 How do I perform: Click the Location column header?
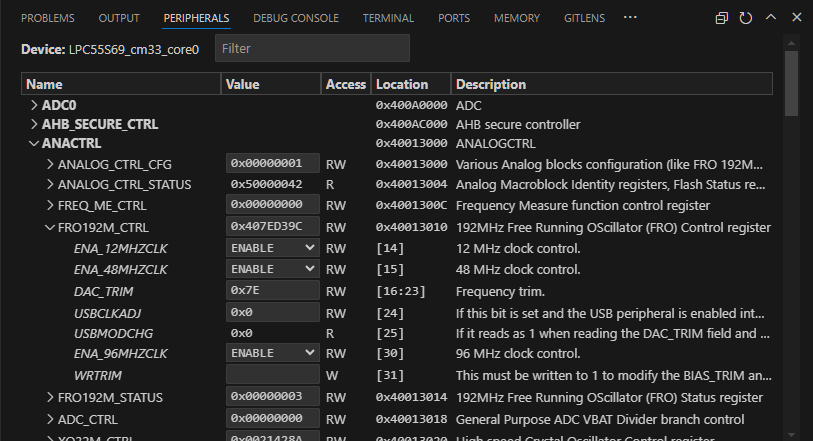pos(401,85)
